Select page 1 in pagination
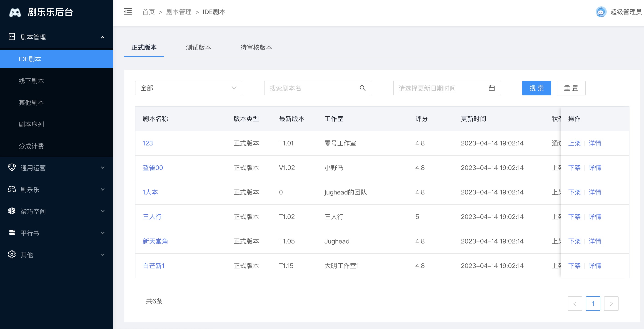The width and height of the screenshot is (644, 329). (x=593, y=304)
